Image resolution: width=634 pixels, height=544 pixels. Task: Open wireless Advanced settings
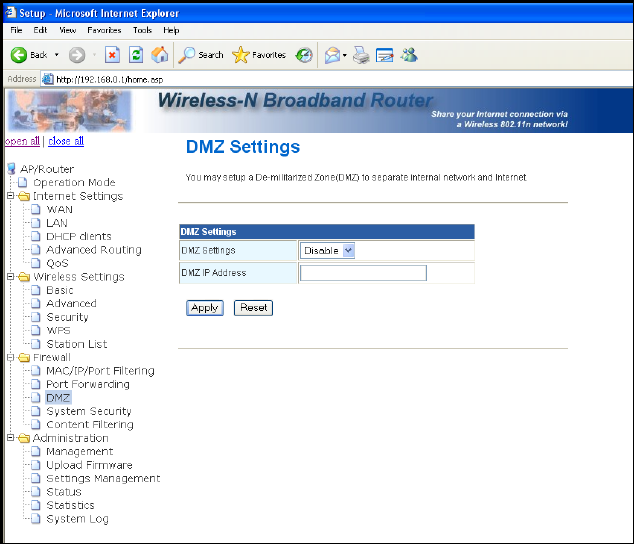pos(71,303)
